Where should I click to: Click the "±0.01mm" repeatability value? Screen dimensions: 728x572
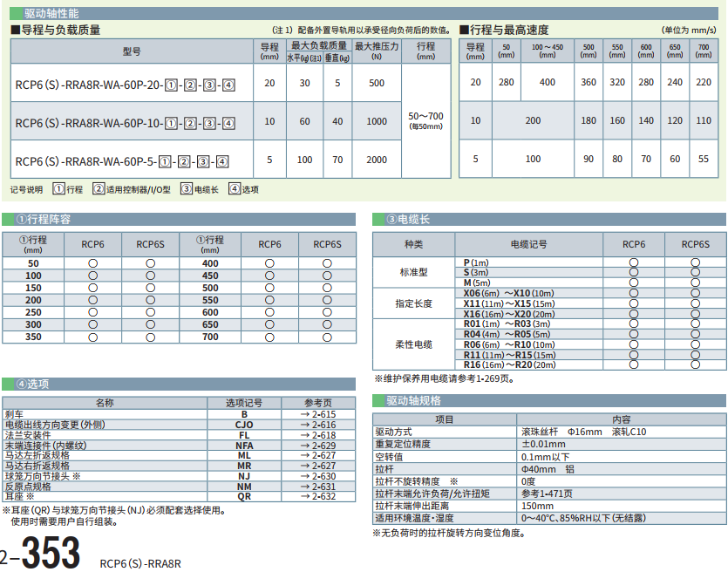click(543, 445)
